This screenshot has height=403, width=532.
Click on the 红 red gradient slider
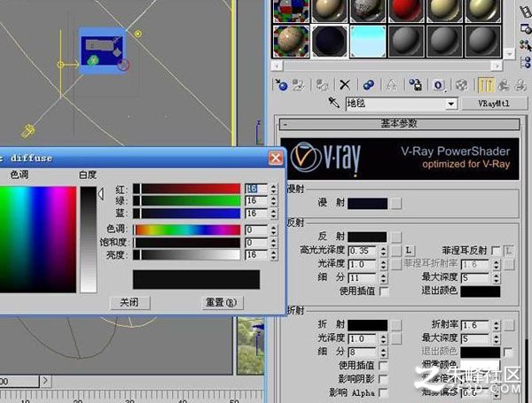pos(186,189)
